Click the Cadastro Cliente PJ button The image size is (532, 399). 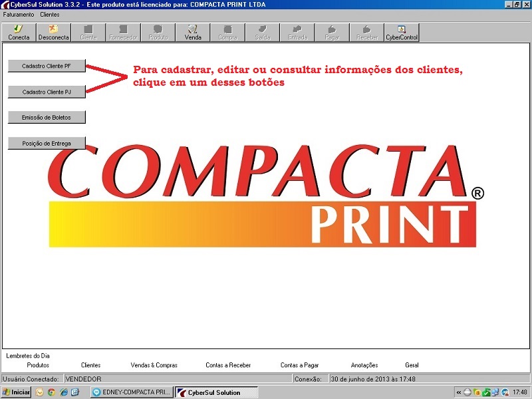47,92
